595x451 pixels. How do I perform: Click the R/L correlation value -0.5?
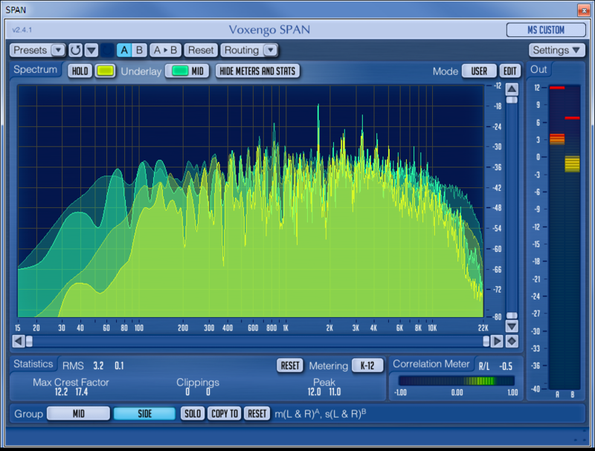point(505,366)
